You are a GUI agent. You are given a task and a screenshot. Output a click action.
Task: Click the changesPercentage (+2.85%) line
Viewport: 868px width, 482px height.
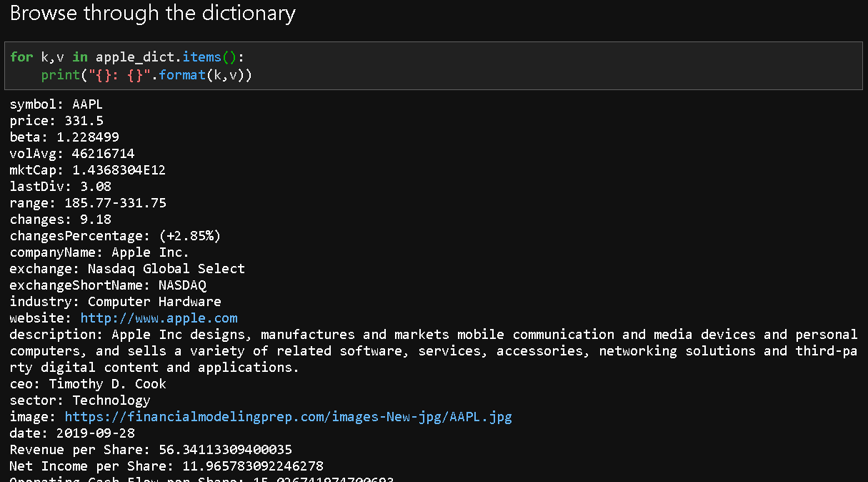click(x=114, y=236)
